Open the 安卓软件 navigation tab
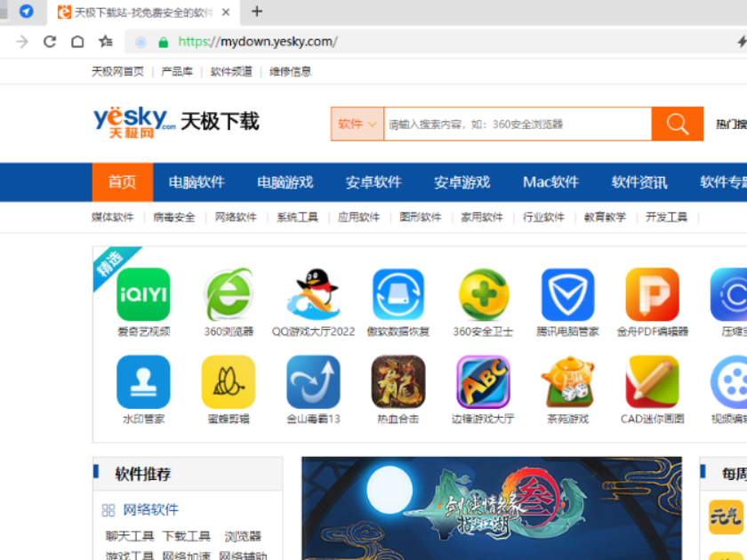The width and height of the screenshot is (747, 560). [x=373, y=182]
